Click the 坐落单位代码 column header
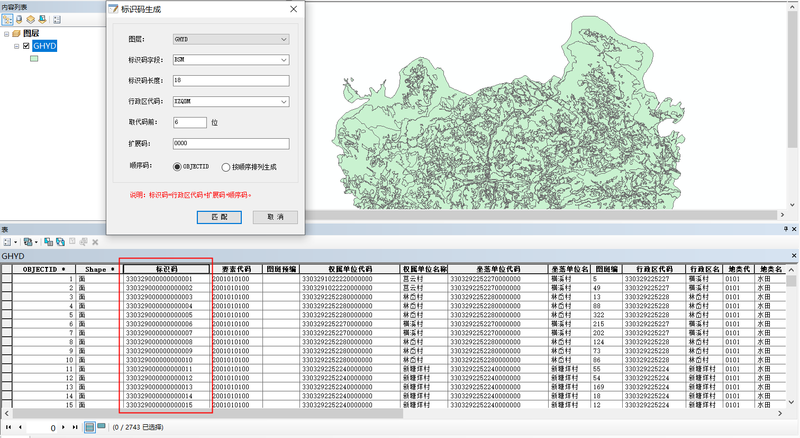Image resolution: width=800 pixels, height=438 pixels. [498, 269]
